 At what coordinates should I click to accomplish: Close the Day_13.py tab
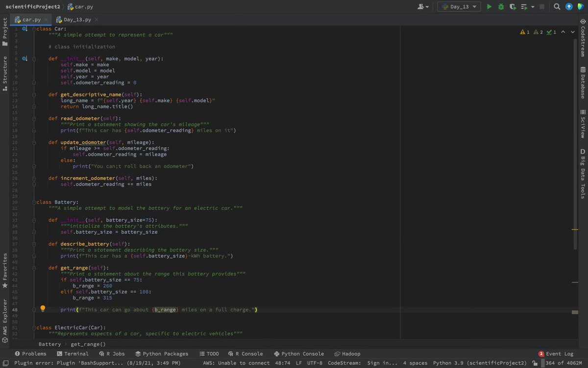pos(97,20)
